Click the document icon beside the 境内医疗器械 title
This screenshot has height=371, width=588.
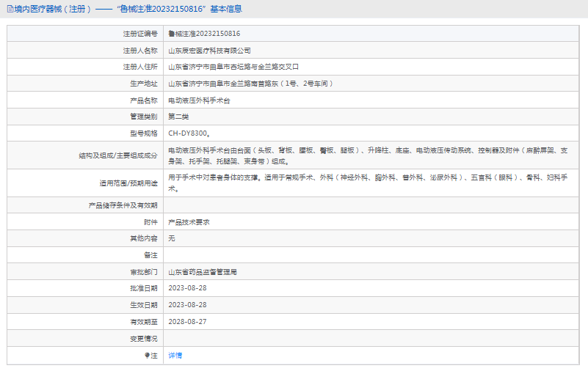(x=10, y=9)
